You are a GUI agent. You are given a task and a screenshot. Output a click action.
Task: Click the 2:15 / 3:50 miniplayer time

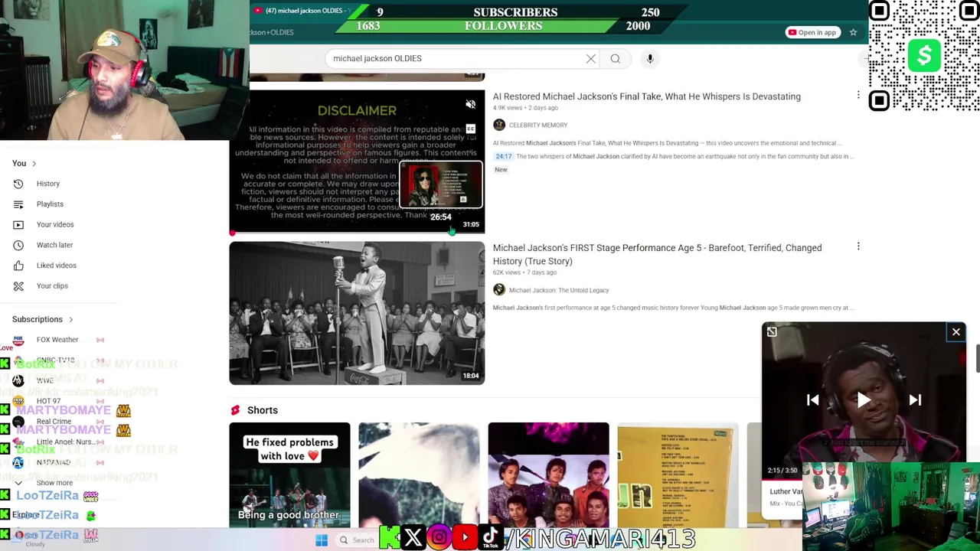pyautogui.click(x=782, y=471)
